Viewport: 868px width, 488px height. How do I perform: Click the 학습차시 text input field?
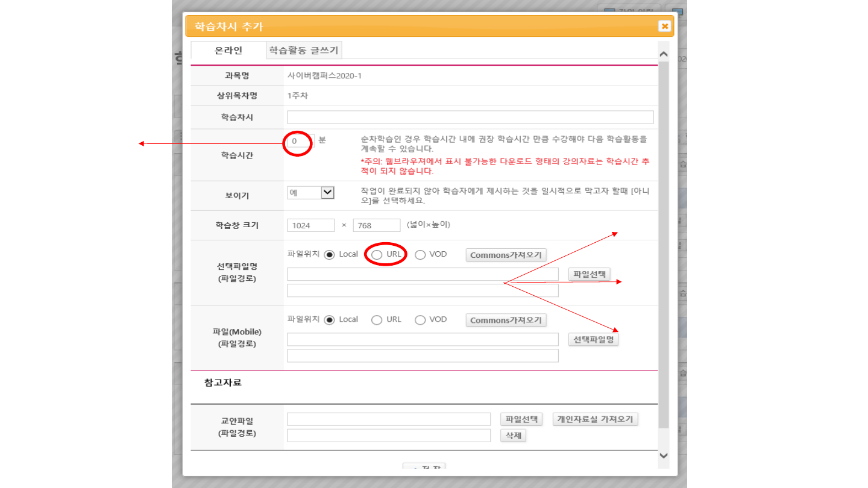click(470, 117)
